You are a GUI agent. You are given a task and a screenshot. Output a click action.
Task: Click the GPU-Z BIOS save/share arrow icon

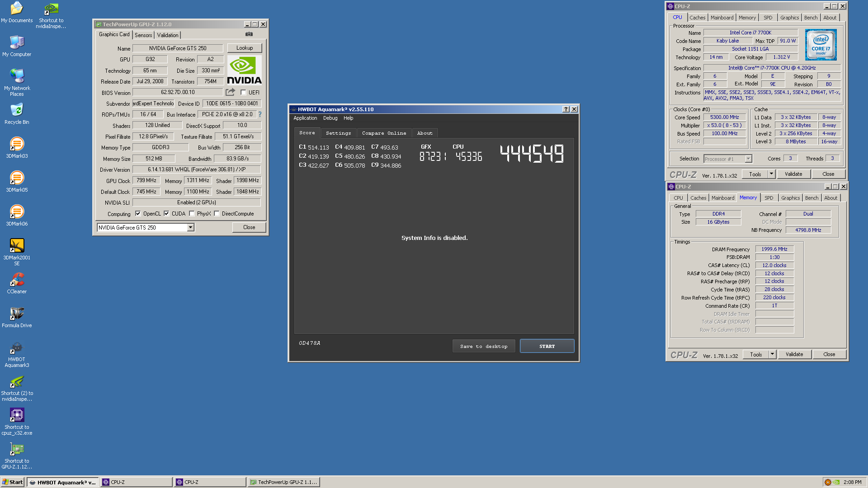[231, 92]
